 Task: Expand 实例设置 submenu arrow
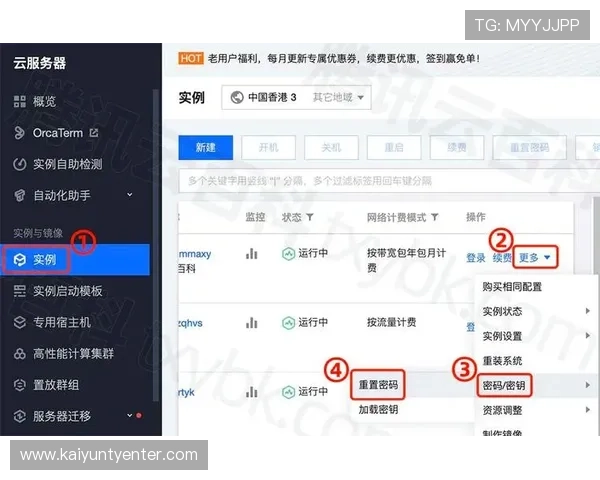[588, 336]
